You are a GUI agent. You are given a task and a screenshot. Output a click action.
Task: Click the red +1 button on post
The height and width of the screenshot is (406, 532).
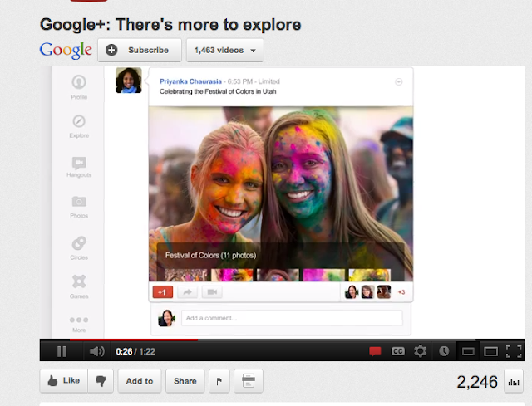pos(163,292)
